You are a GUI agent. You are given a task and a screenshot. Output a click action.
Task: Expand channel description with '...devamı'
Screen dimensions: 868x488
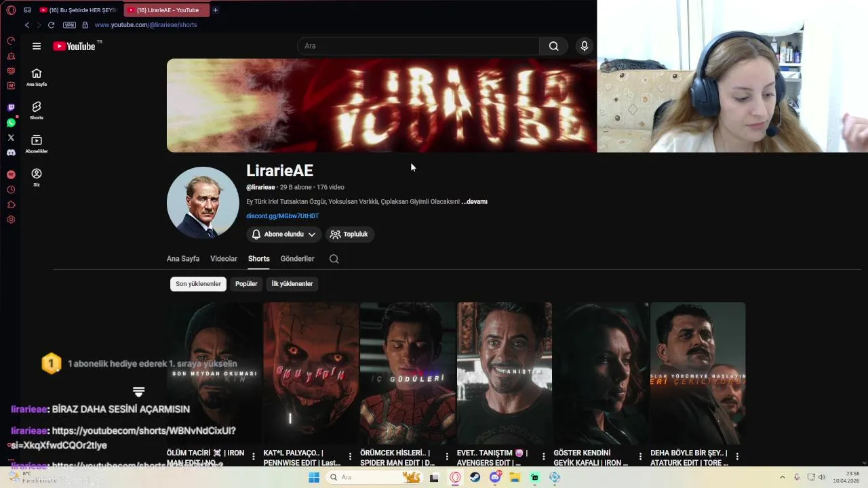[x=474, y=202]
